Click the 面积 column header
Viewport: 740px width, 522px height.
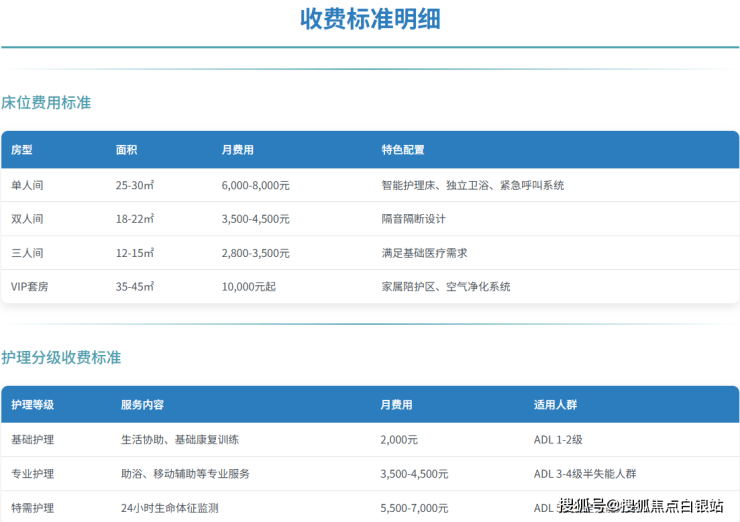pos(127,150)
